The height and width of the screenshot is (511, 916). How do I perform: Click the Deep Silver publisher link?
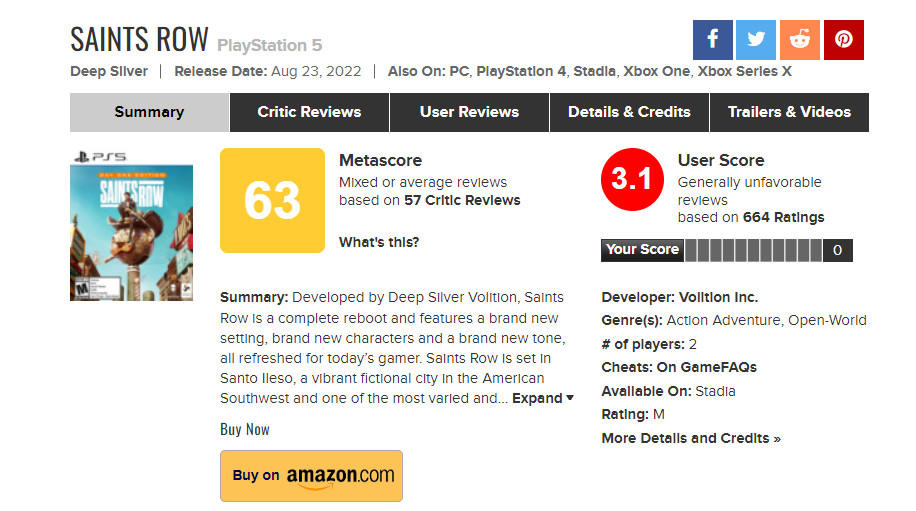point(109,71)
